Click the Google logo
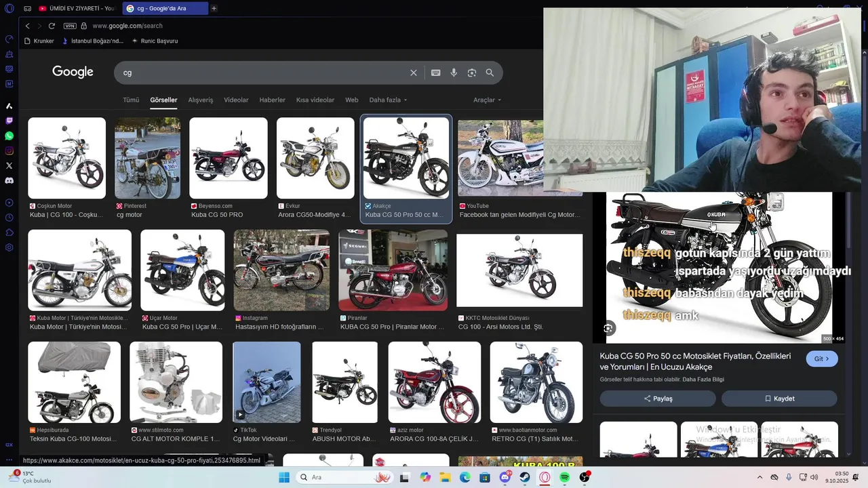Screen dimensions: 868x488 tap(73, 72)
